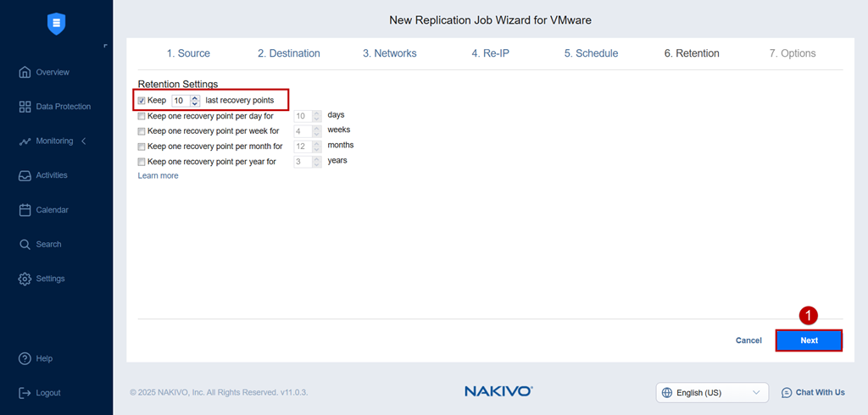Viewport: 868px width, 415px height.
Task: Click the Logout arrow icon
Action: point(25,393)
